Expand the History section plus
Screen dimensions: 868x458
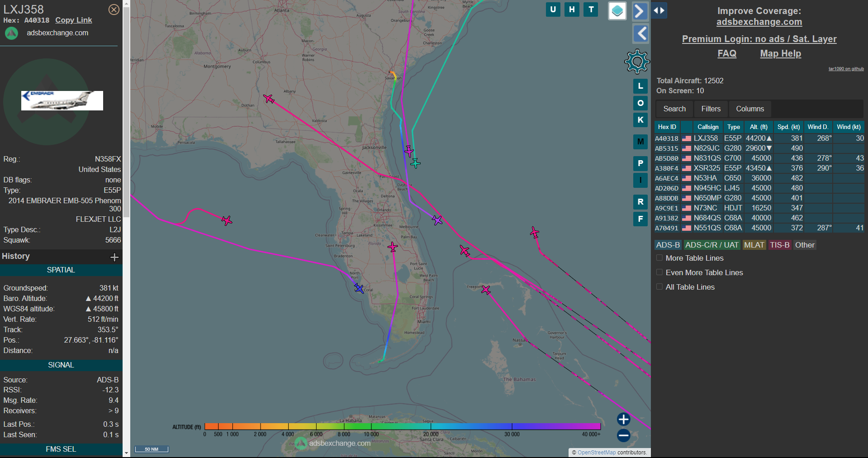[114, 257]
